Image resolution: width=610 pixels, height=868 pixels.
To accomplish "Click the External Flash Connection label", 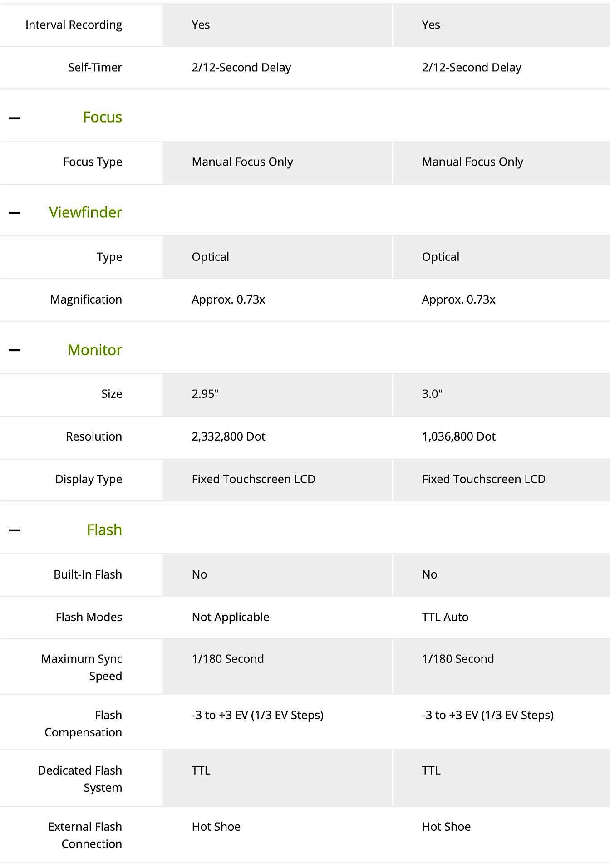I will coord(85,835).
